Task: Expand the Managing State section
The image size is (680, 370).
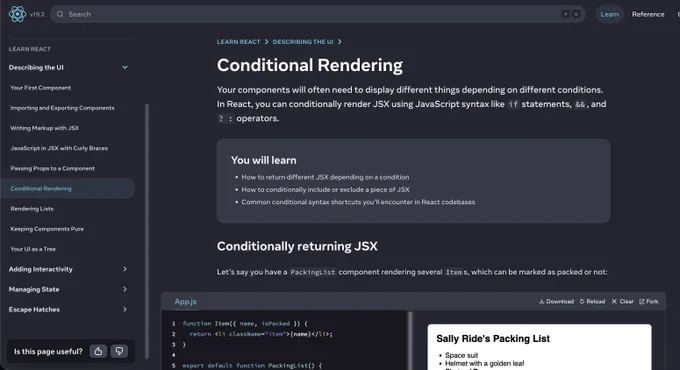Action: point(69,289)
